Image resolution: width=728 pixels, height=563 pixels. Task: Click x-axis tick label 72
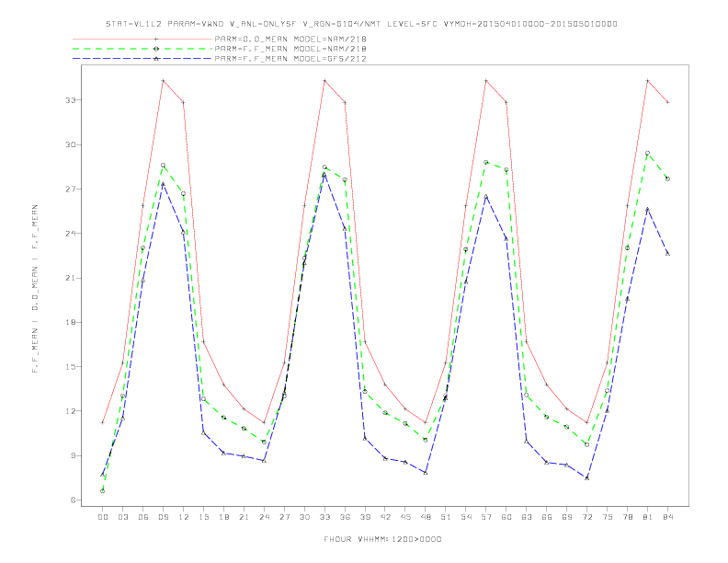(x=586, y=517)
